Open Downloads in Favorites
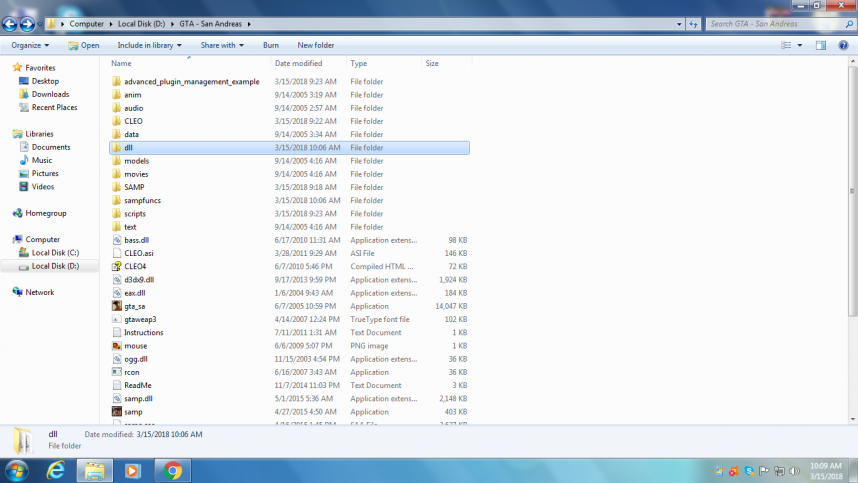 [x=50, y=94]
